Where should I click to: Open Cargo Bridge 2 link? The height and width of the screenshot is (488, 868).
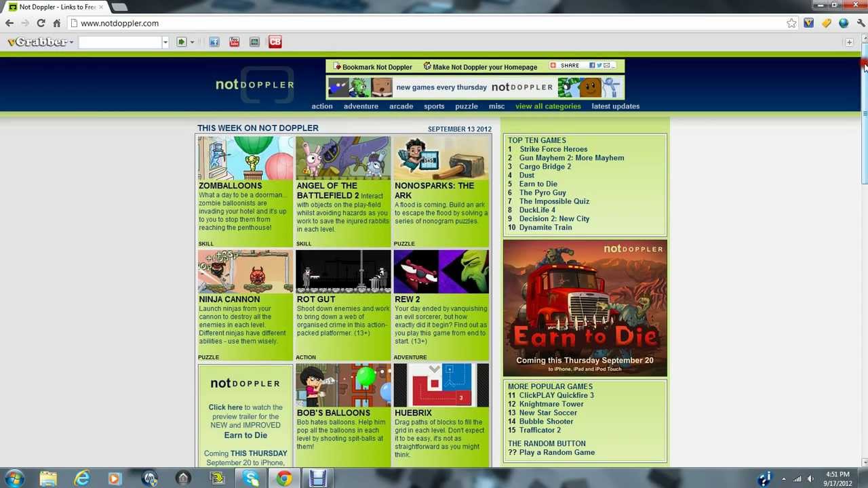click(x=545, y=167)
